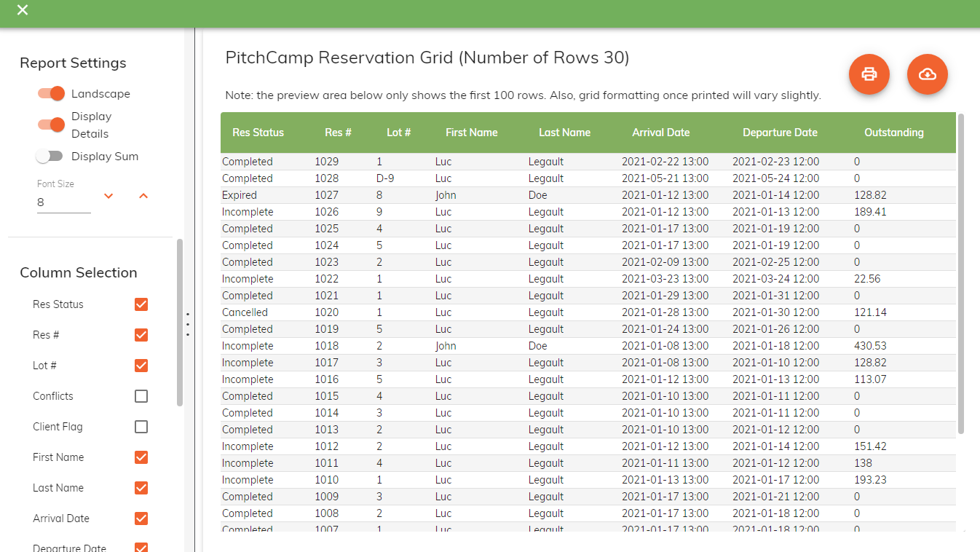
Task: Click the Last Name column header
Action: (565, 133)
